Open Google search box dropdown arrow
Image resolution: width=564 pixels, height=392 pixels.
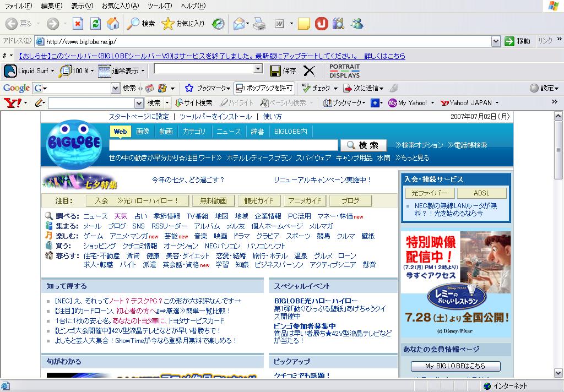pyautogui.click(x=115, y=88)
